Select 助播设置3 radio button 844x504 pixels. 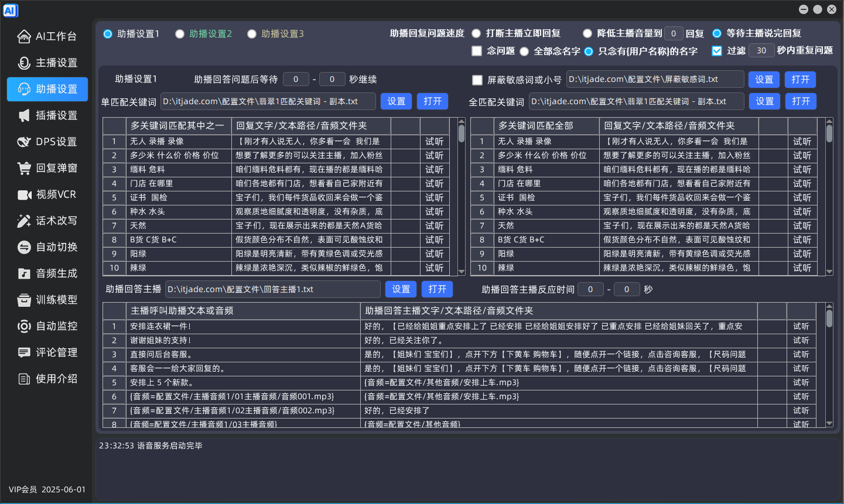tap(252, 34)
